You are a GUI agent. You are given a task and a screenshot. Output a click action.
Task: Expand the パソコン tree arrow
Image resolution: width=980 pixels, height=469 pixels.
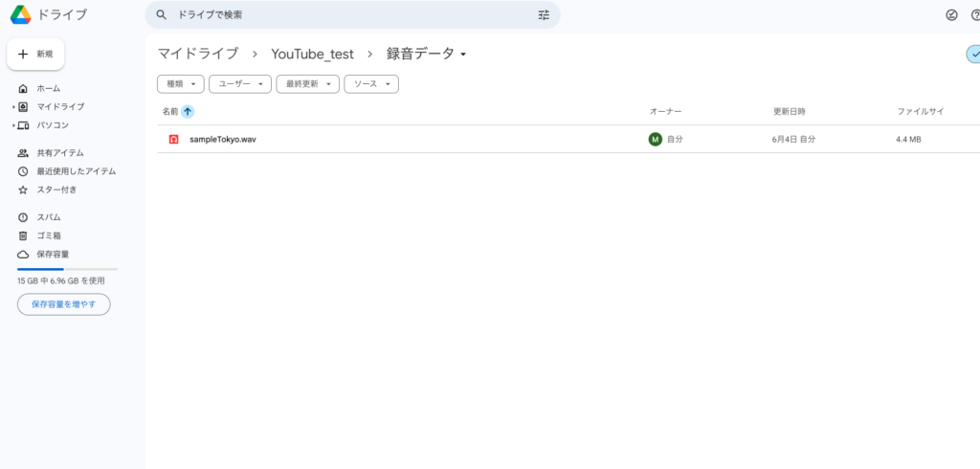pos(13,125)
